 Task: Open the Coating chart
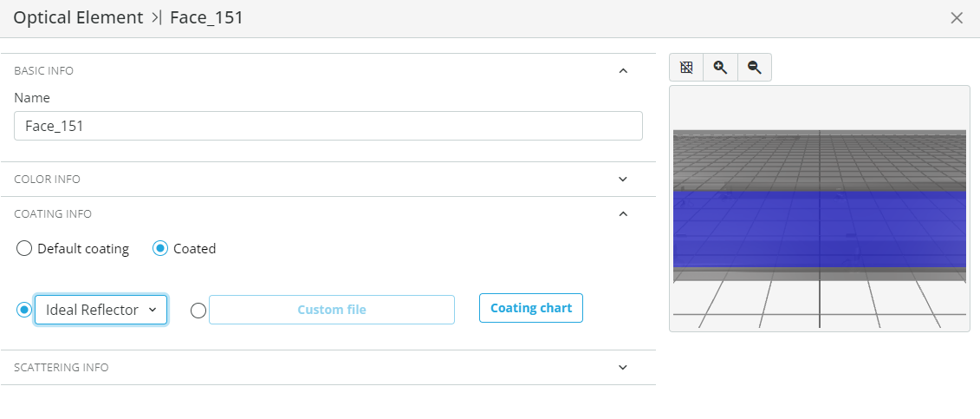coord(530,308)
